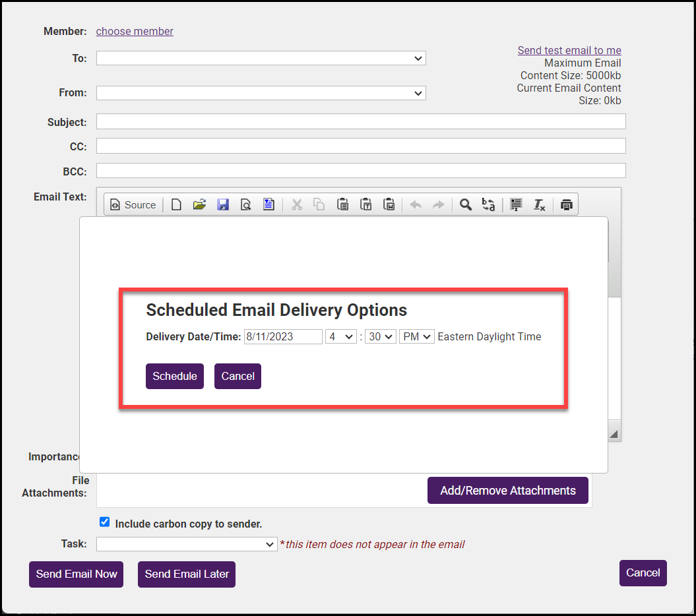Click the Open folder icon in editor
Image resolution: width=696 pixels, height=616 pixels.
(199, 205)
